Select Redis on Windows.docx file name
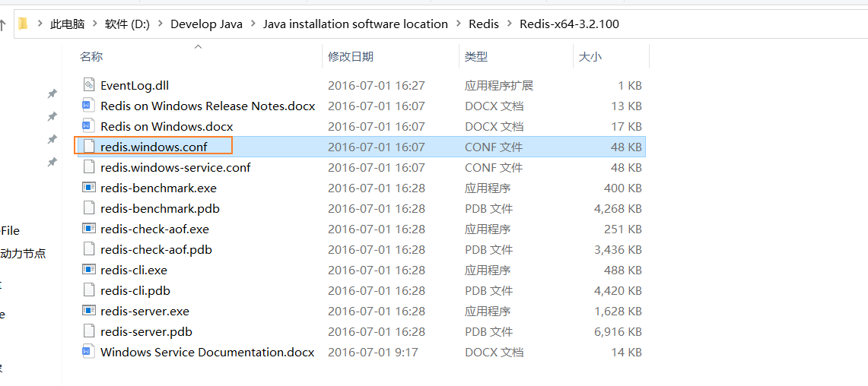 point(167,127)
